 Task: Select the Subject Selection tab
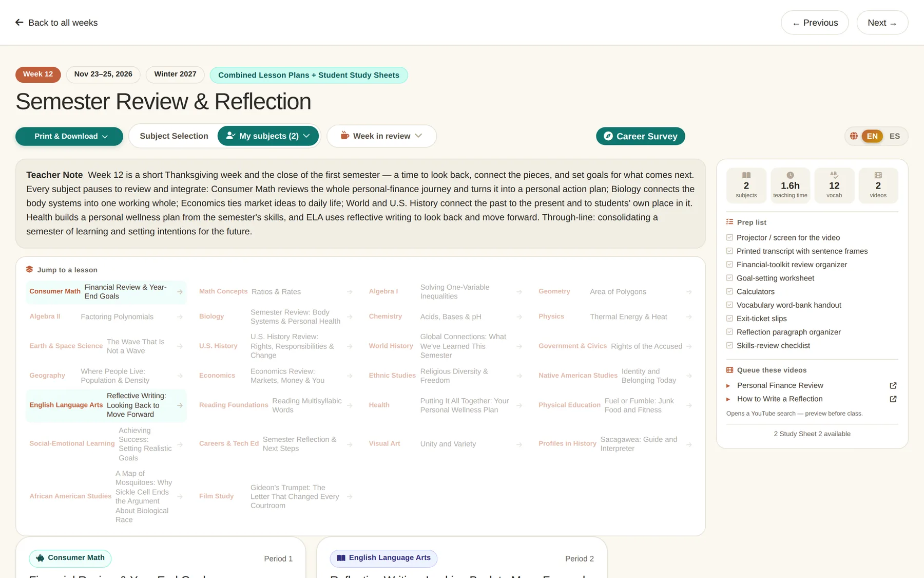coord(174,136)
